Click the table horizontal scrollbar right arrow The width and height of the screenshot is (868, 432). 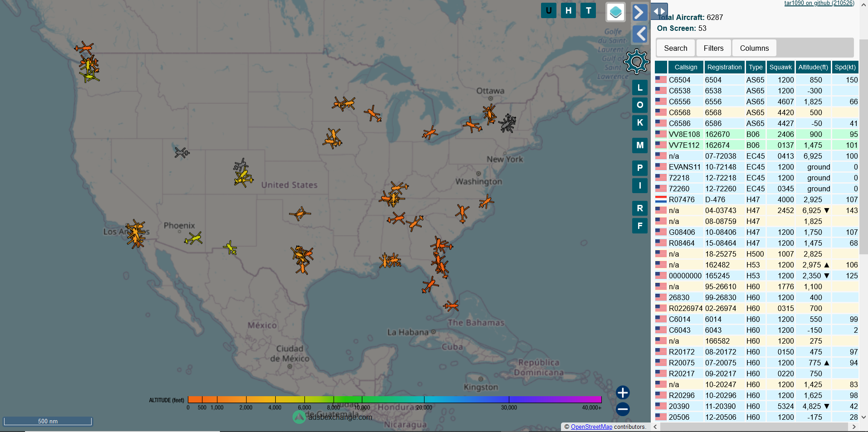click(854, 427)
